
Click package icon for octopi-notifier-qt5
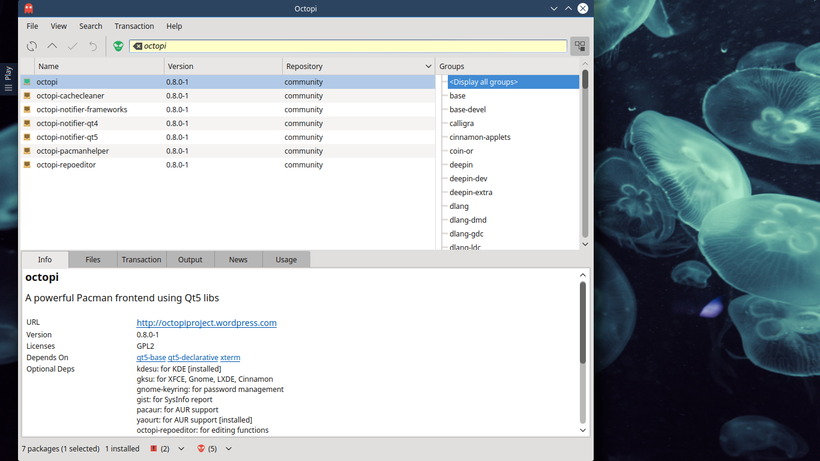[x=27, y=137]
